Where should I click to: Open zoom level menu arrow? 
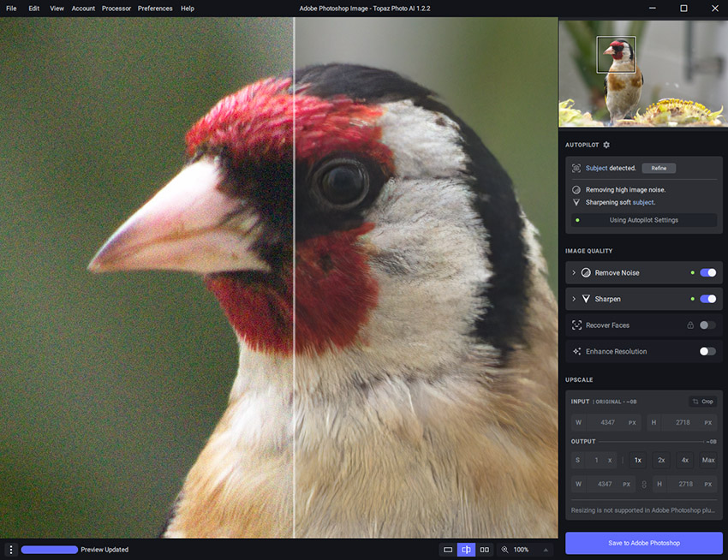[546, 550]
